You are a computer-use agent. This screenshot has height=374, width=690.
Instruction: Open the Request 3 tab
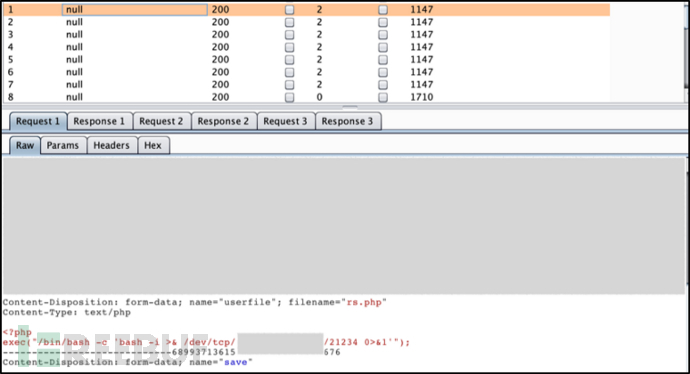pos(286,121)
